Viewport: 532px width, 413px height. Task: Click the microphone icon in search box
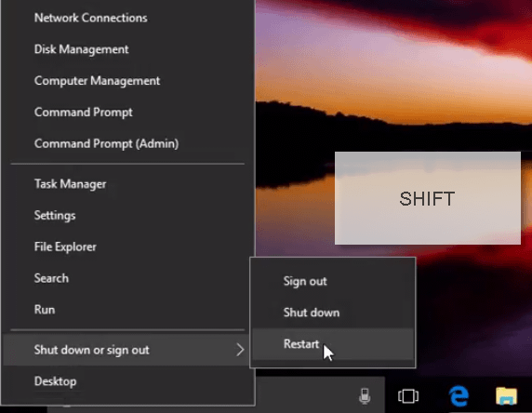click(x=365, y=396)
